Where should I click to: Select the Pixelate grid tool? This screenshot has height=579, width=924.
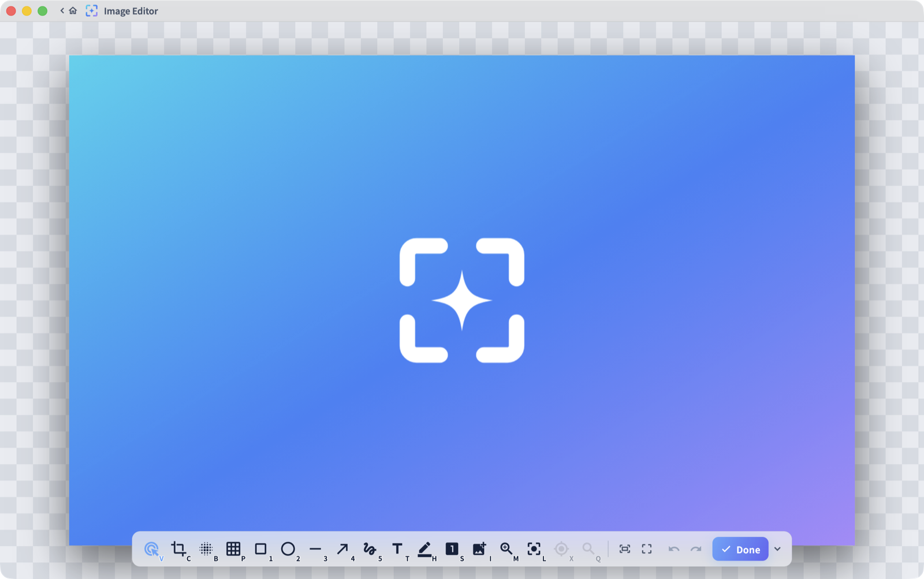(233, 549)
